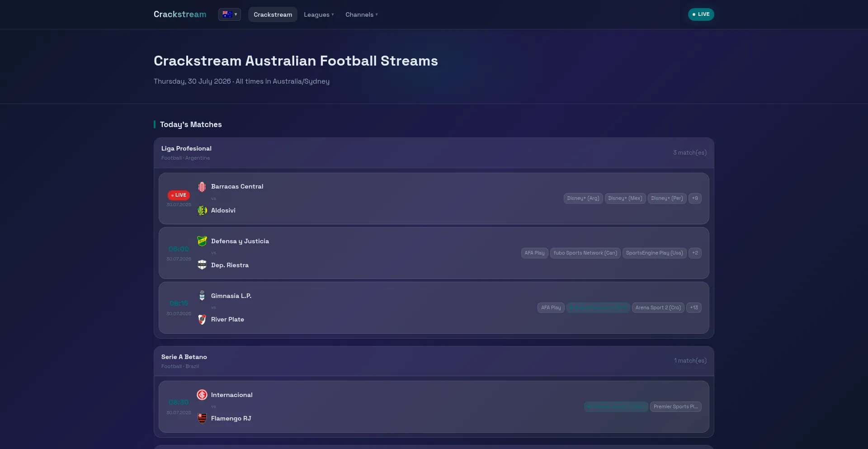Click the Gimnasia L.P. team name

point(231,296)
